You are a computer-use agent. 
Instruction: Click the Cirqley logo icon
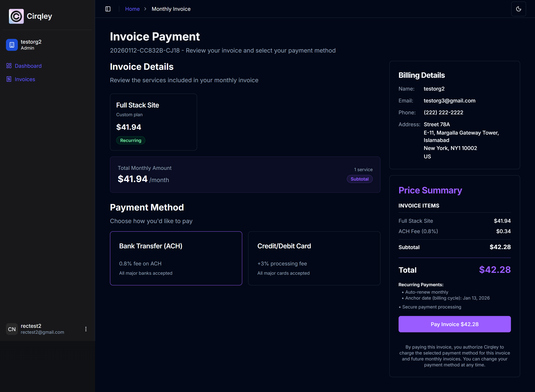tap(16, 16)
